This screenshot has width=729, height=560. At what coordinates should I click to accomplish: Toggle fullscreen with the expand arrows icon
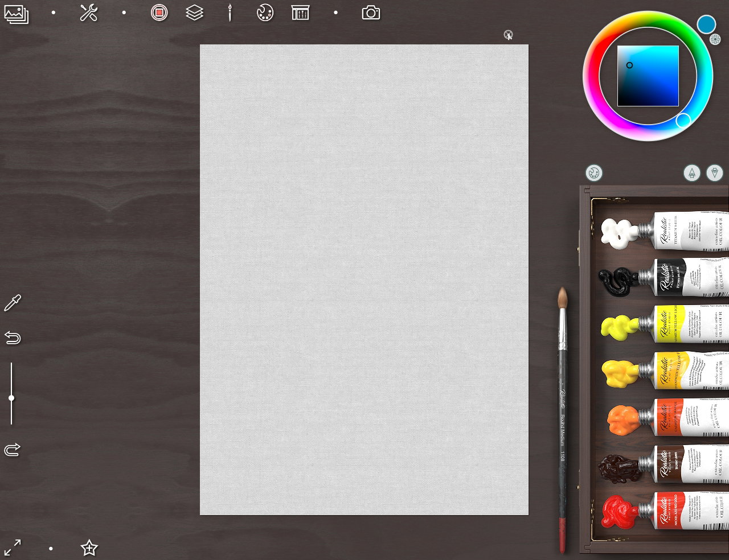pos(12,548)
